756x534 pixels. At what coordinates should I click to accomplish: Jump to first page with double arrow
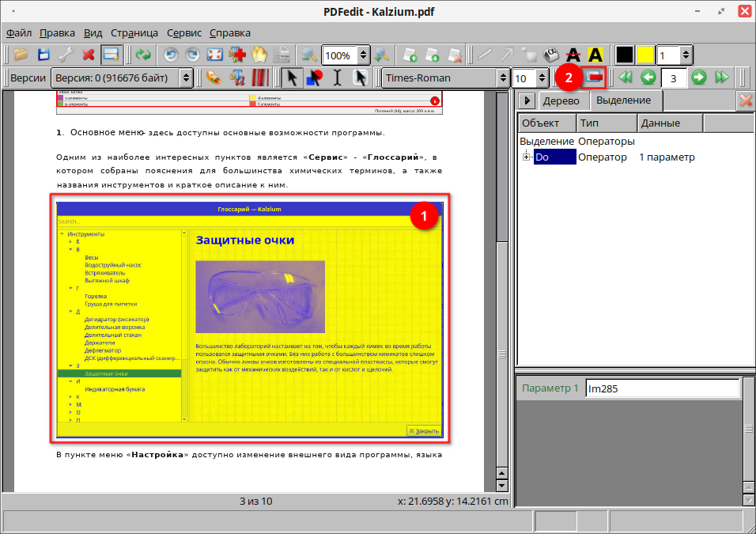(x=626, y=78)
